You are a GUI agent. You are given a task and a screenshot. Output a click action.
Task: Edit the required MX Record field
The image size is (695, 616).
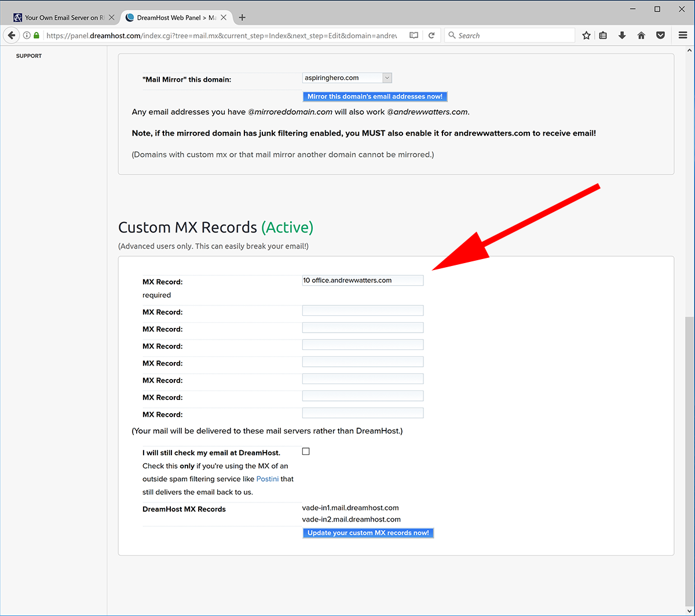[363, 280]
